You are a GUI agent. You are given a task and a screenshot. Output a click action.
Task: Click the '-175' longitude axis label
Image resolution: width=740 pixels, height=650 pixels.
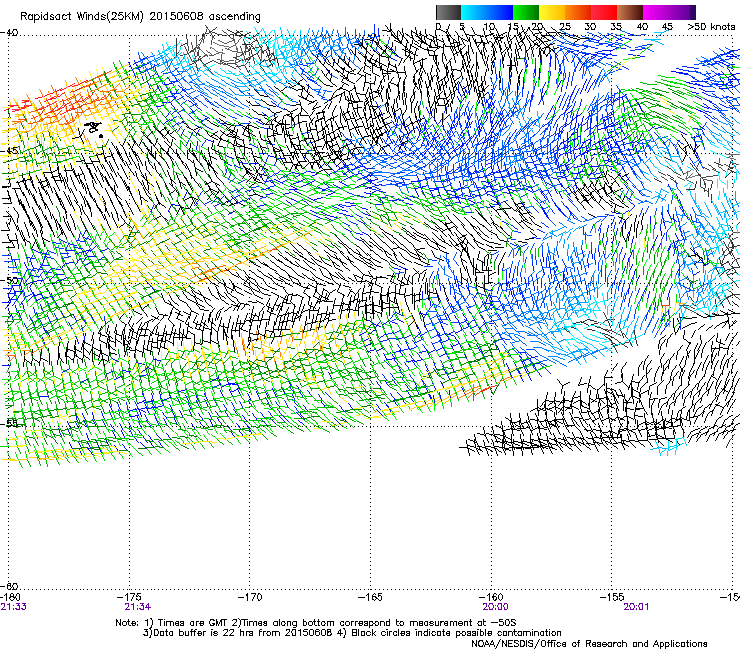pyautogui.click(x=129, y=597)
